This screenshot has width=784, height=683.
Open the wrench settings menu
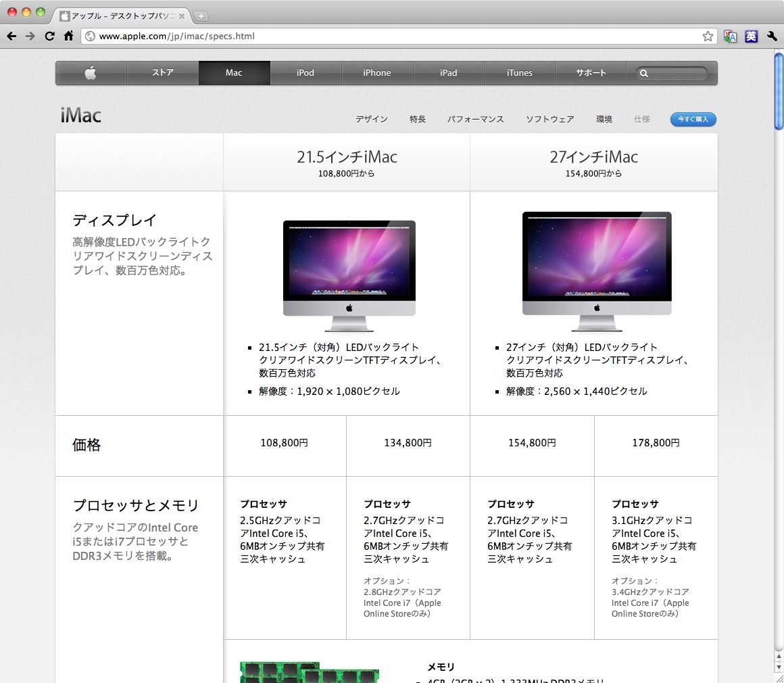pyautogui.click(x=772, y=36)
